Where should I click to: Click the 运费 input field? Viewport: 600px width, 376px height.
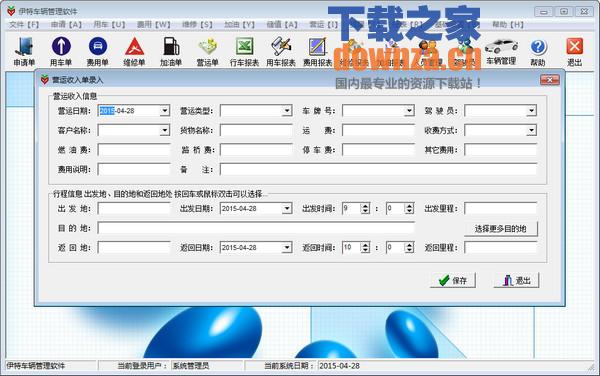(378, 130)
